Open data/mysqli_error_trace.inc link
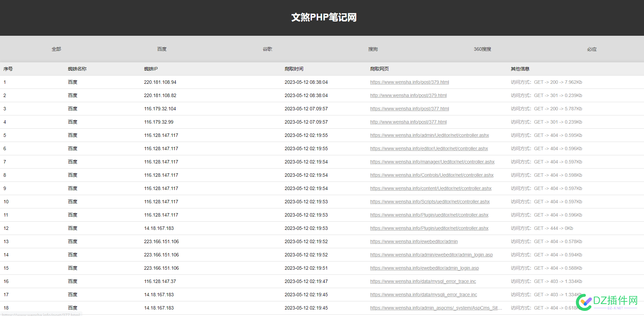This screenshot has height=316, width=644. 424,295
